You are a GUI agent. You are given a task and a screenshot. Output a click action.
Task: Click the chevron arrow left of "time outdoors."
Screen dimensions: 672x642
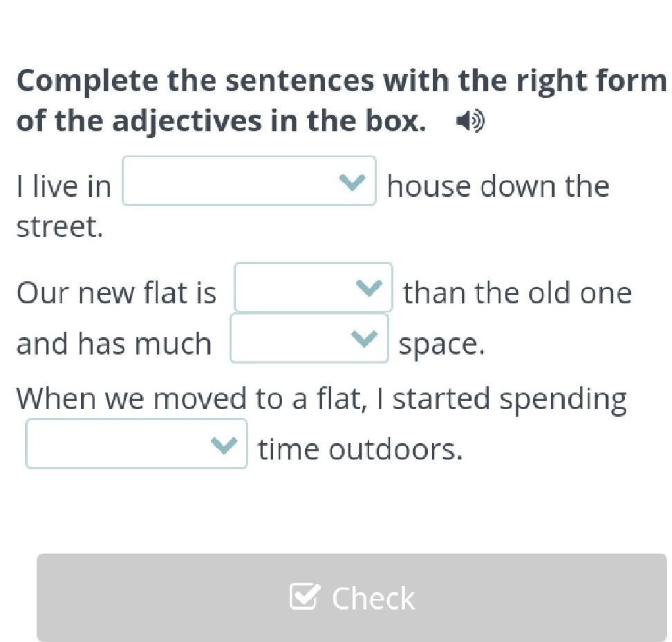pyautogui.click(x=223, y=444)
